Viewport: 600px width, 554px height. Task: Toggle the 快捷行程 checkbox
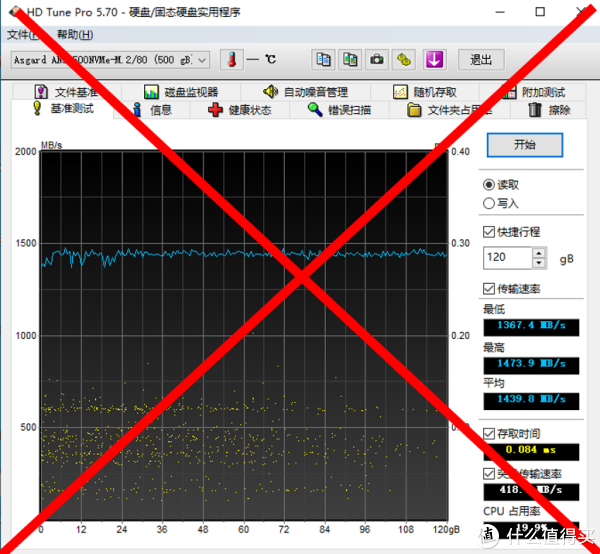(489, 231)
